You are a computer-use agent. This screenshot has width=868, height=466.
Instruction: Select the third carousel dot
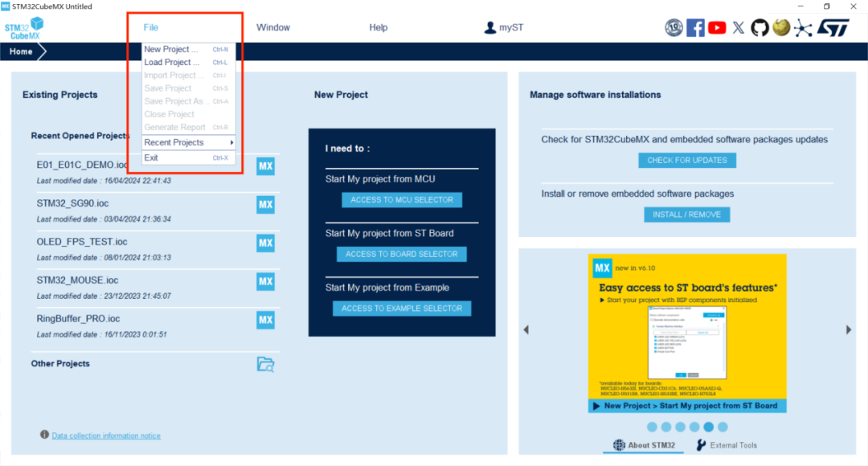681,427
